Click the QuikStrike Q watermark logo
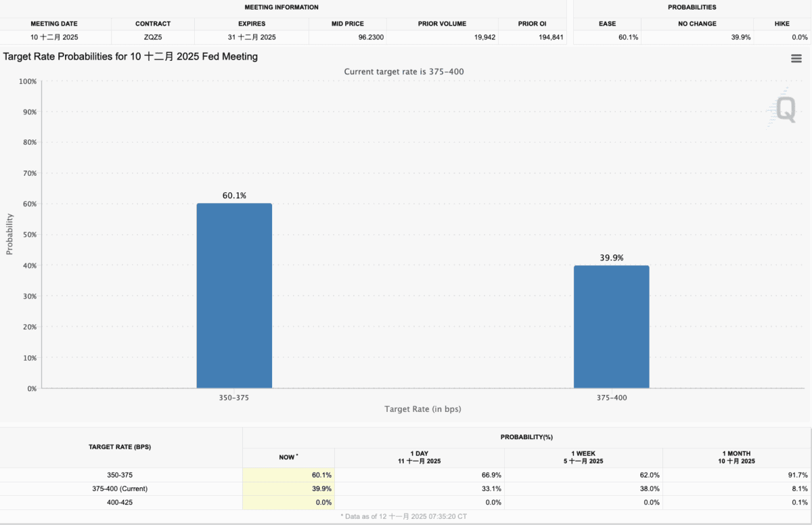812x525 pixels. coord(785,110)
